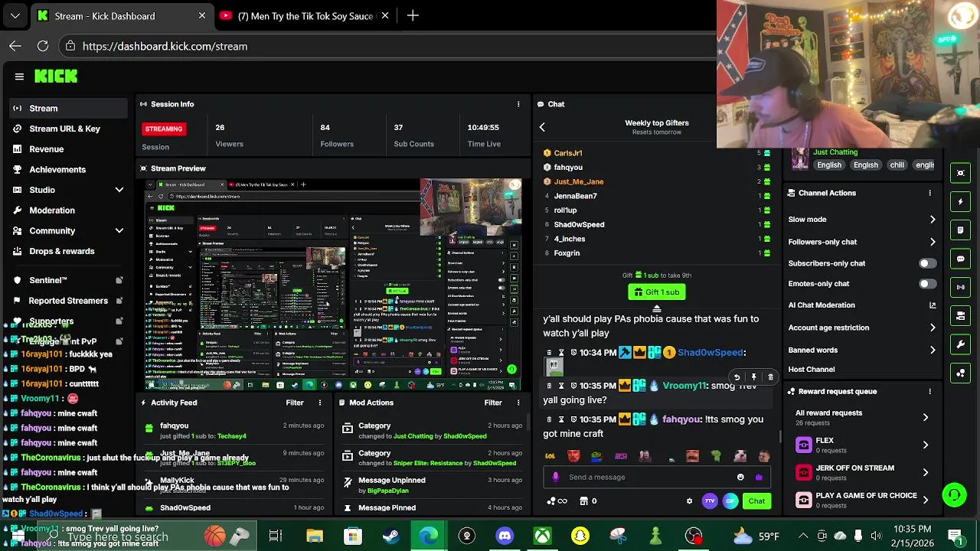Open Just_Me_Jane in top gifters
This screenshot has width=980, height=551.
(x=579, y=181)
